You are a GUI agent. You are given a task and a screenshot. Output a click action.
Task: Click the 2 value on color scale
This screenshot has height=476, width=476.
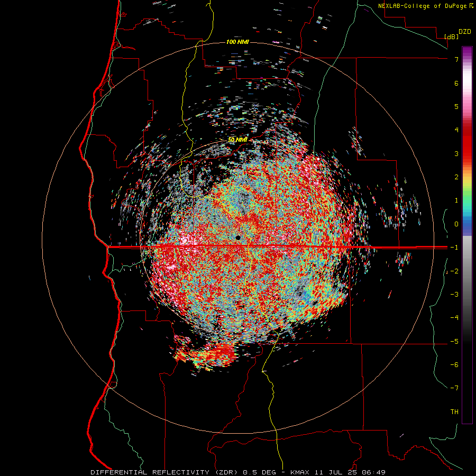pos(456,177)
